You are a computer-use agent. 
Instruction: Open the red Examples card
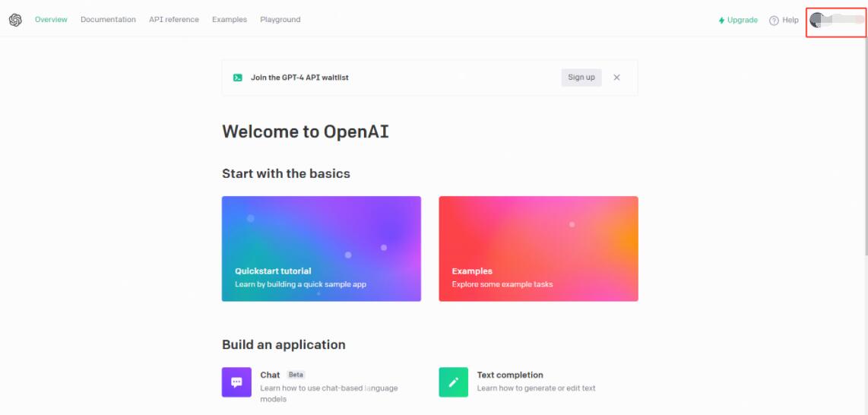[x=538, y=249]
